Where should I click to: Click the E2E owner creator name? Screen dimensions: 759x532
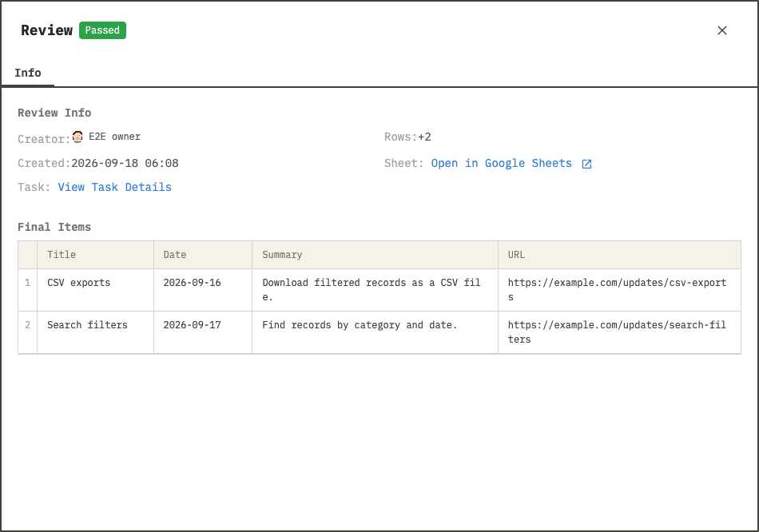[x=115, y=137]
